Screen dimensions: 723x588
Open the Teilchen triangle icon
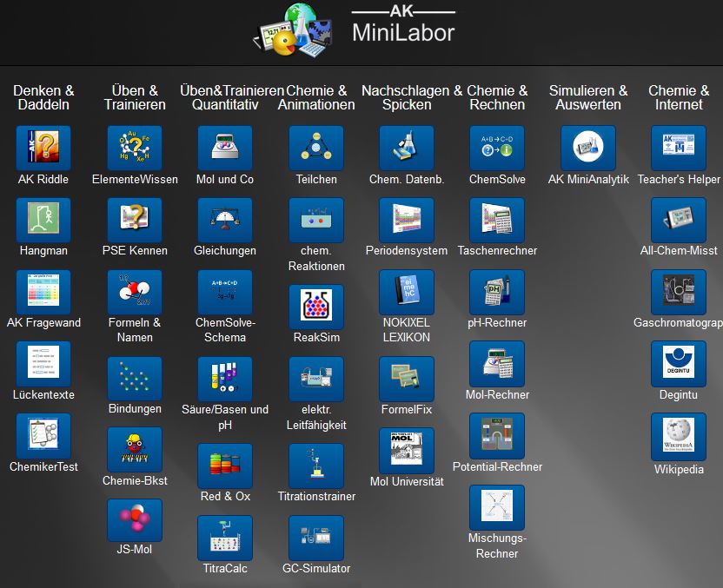316,148
